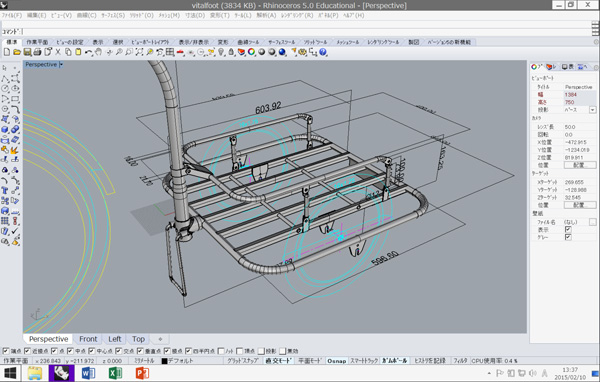The image size is (600, 382).
Task: Select the Circle tool in left sidebar
Action: [x=5, y=88]
